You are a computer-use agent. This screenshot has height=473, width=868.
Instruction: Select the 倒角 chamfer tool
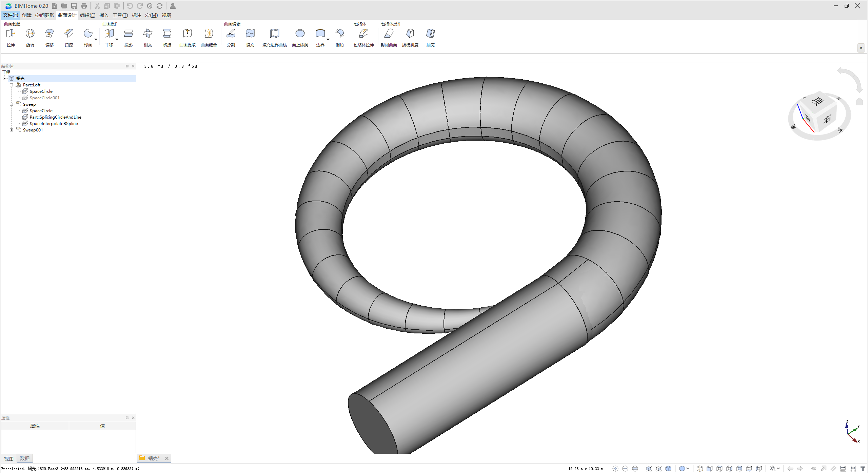pos(340,37)
